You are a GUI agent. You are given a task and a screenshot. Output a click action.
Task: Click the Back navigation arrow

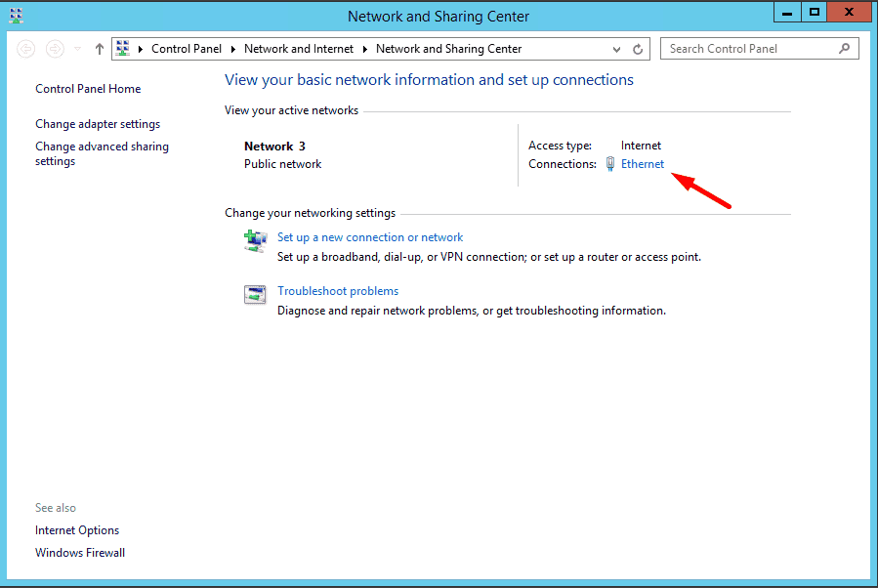pos(26,49)
